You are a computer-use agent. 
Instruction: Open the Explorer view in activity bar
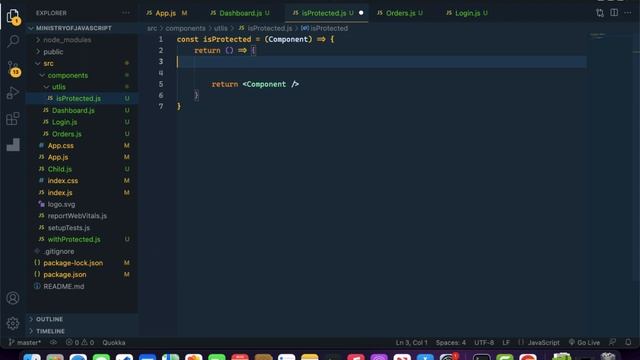click(x=13, y=16)
